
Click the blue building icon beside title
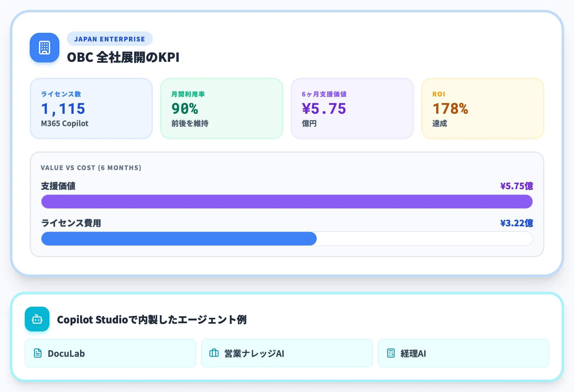pos(45,48)
